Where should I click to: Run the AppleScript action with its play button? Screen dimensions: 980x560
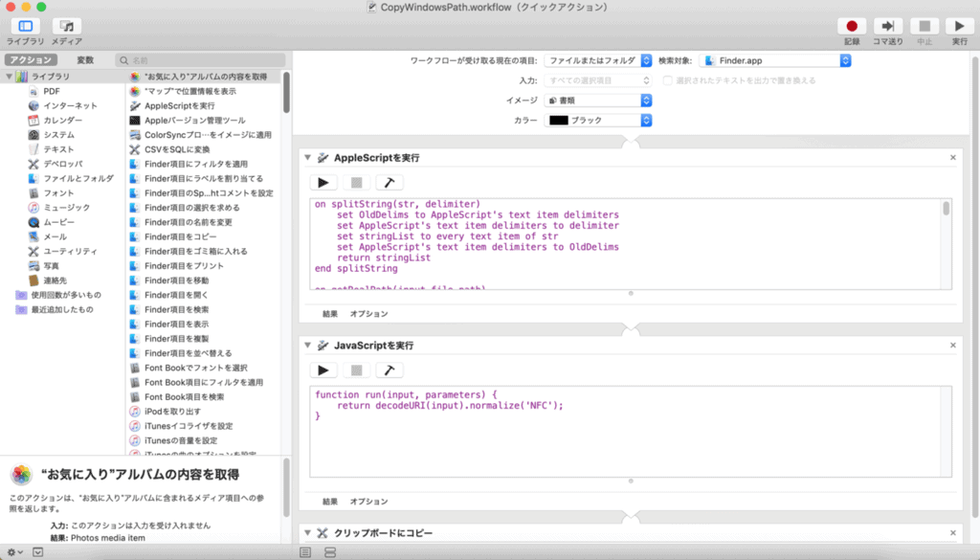[323, 182]
